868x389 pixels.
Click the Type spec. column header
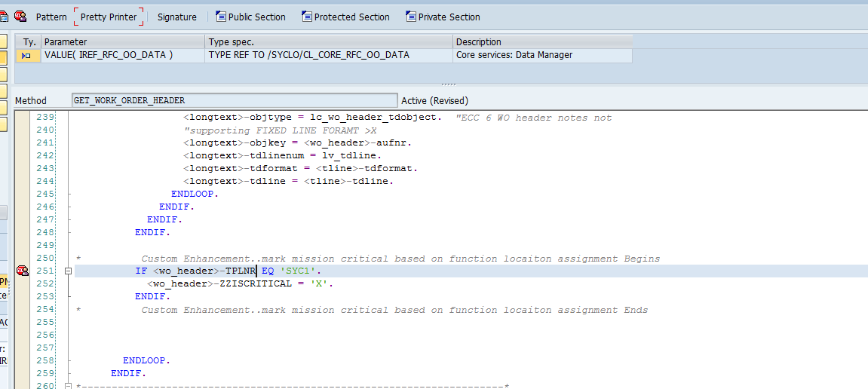coord(328,42)
